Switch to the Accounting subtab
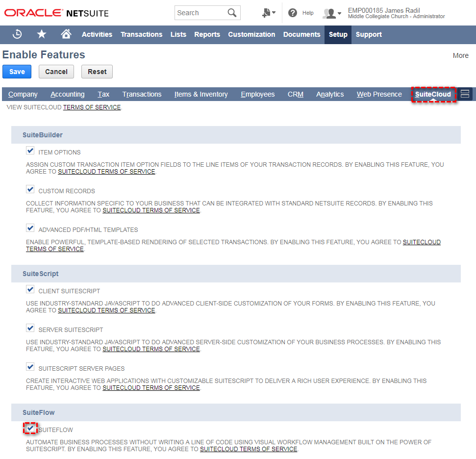This screenshot has height=459, width=476. pyautogui.click(x=67, y=94)
